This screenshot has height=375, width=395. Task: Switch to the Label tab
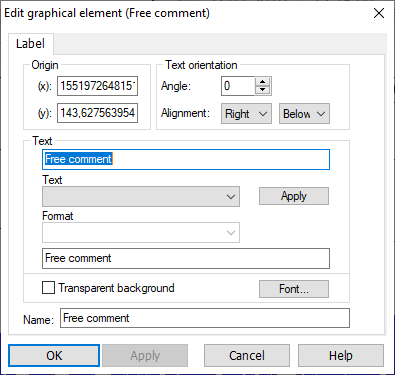click(30, 44)
